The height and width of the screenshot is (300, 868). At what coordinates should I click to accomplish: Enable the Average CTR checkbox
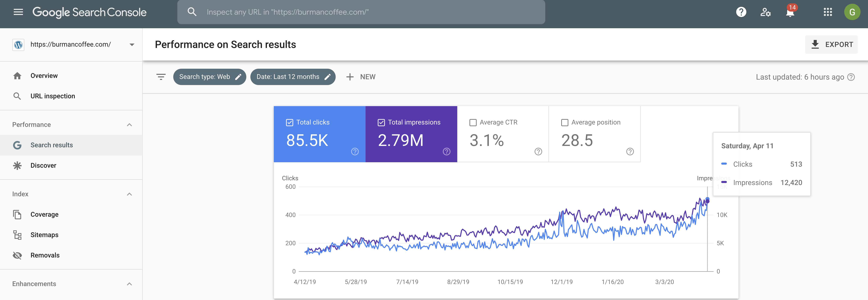point(473,122)
